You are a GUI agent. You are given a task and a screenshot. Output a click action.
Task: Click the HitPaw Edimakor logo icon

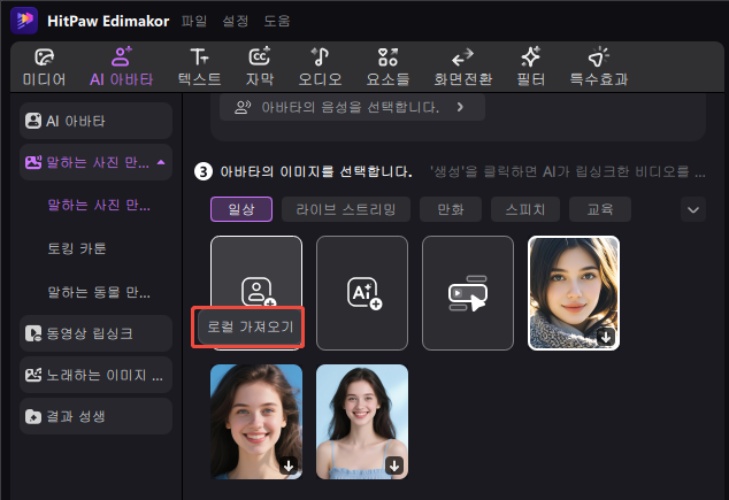tap(24, 20)
